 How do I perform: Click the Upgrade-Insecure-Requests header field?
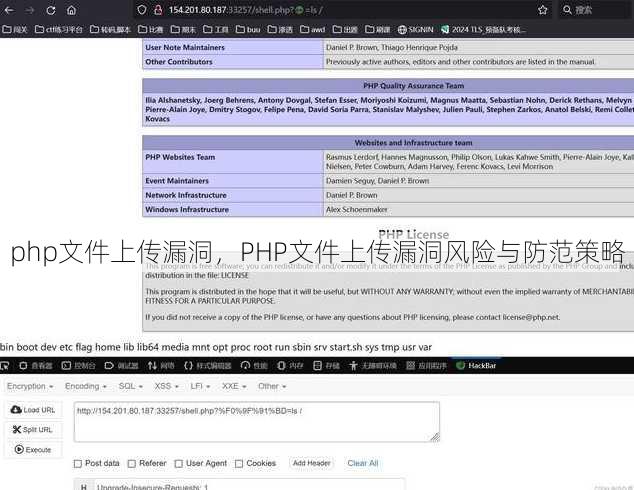249,486
